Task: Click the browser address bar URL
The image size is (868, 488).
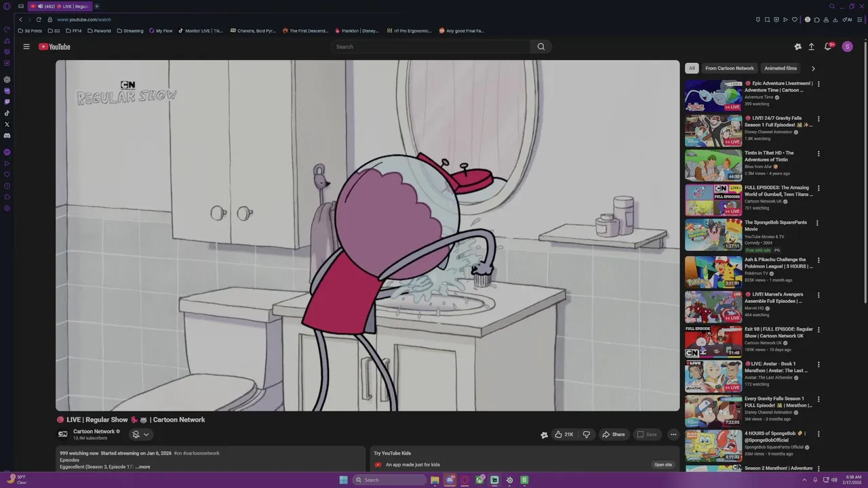Action: coord(83,20)
